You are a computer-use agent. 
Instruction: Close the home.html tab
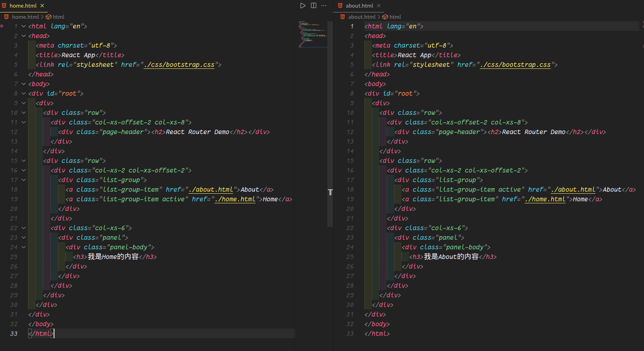click(x=42, y=6)
